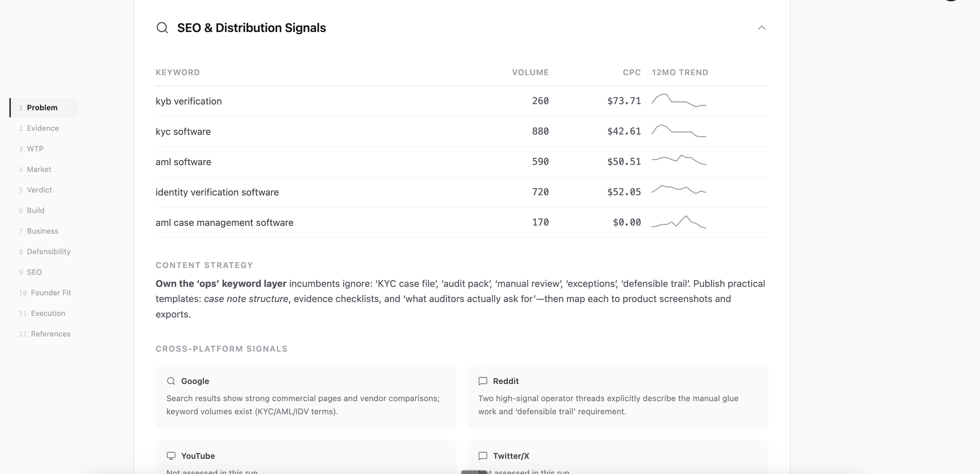Click the Google magnifying glass icon
The width and height of the screenshot is (980, 474).
(171, 381)
